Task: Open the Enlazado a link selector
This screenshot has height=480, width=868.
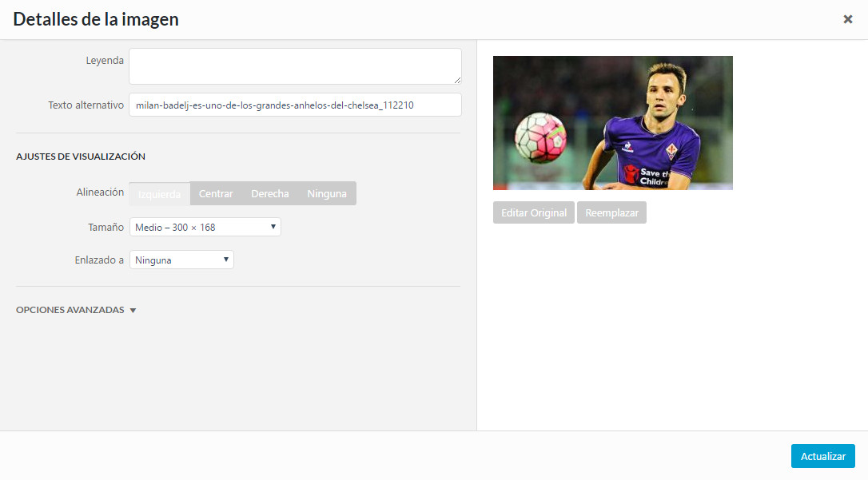Action: 181,260
